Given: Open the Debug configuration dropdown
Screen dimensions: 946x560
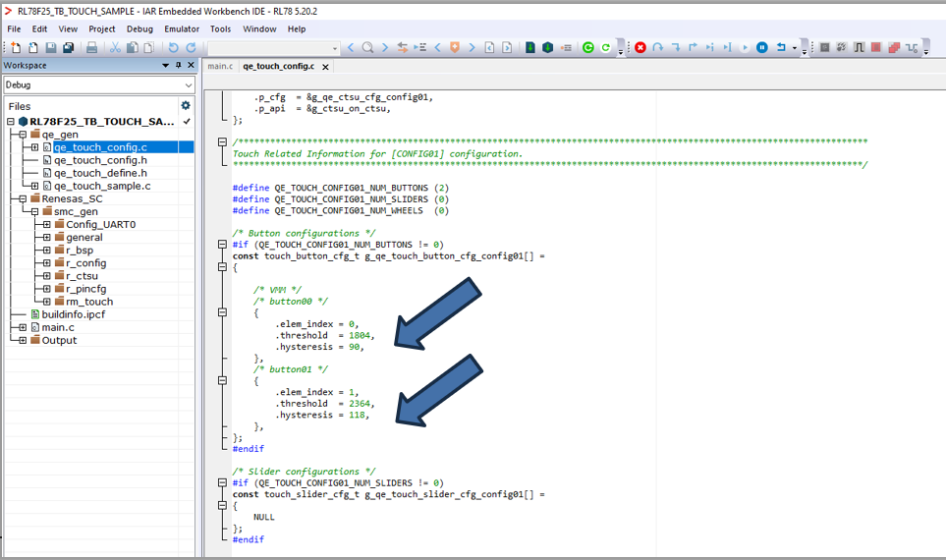Looking at the screenshot, I should 188,85.
